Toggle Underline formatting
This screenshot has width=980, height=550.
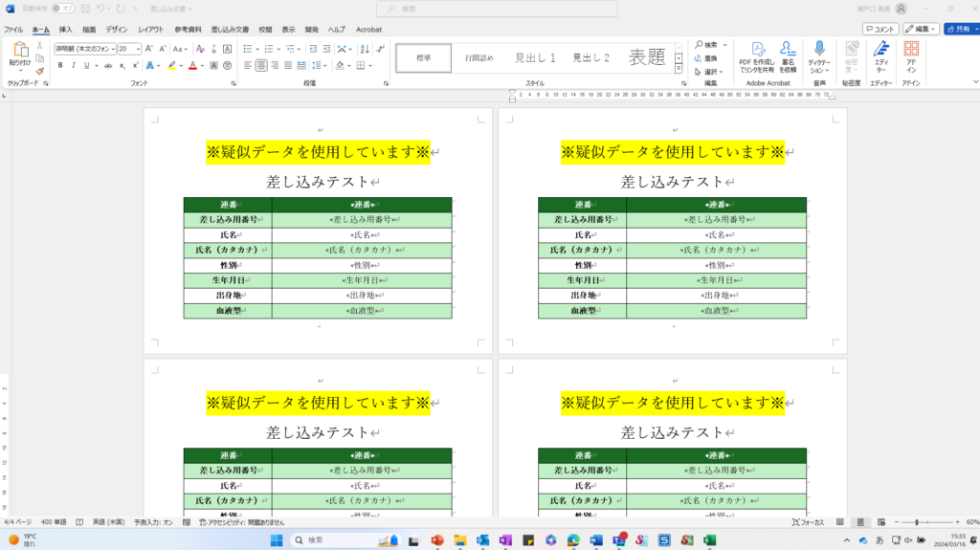tap(87, 66)
